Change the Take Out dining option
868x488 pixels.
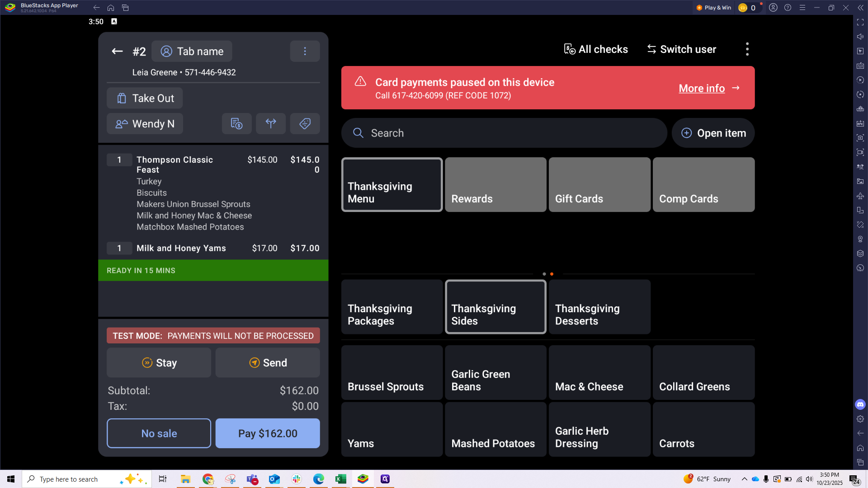145,98
